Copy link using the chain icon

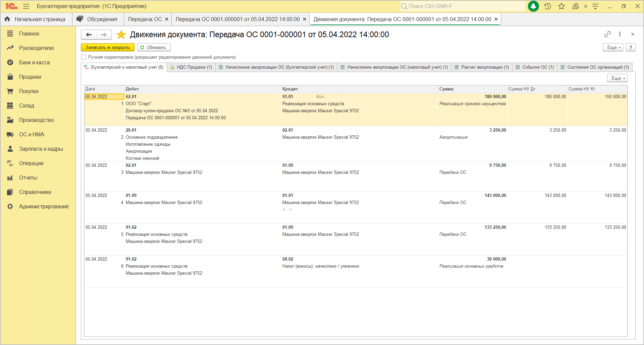[x=607, y=34]
